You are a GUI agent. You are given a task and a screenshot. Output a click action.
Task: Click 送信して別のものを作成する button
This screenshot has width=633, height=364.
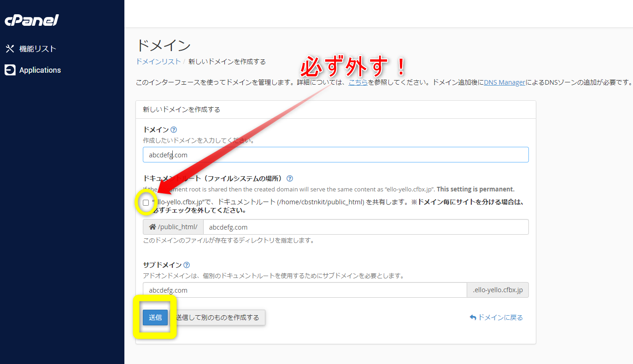[218, 318]
